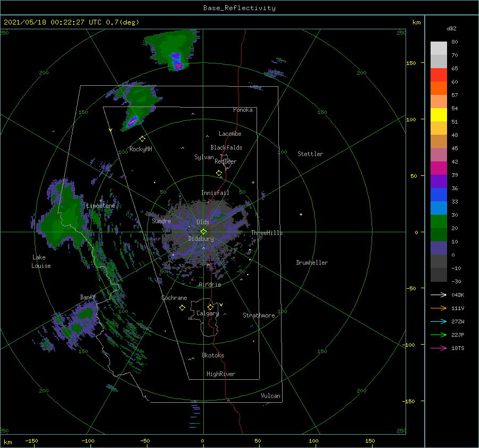This screenshot has height=448, width=479.
Task: Click the white plus marker north of Drumheller
Action: click(x=301, y=214)
